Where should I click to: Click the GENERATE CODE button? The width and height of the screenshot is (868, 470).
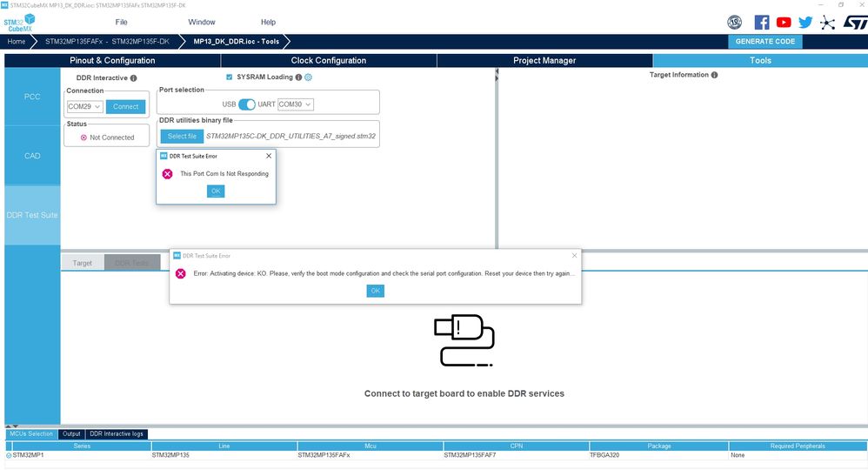click(x=765, y=42)
